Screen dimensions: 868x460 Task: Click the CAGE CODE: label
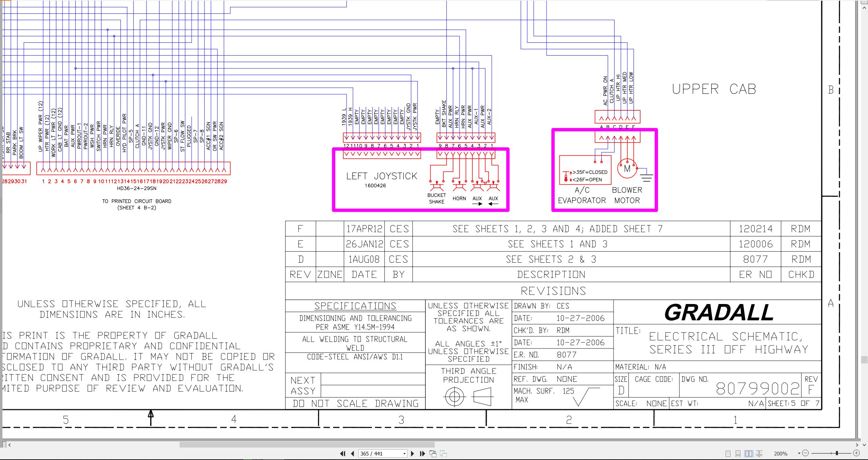tap(654, 379)
